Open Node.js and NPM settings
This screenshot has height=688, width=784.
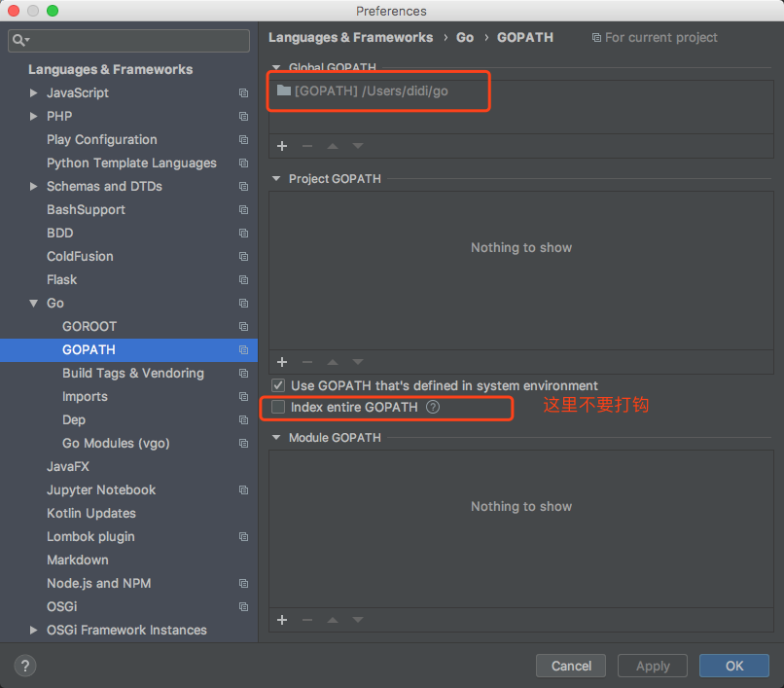pos(98,584)
